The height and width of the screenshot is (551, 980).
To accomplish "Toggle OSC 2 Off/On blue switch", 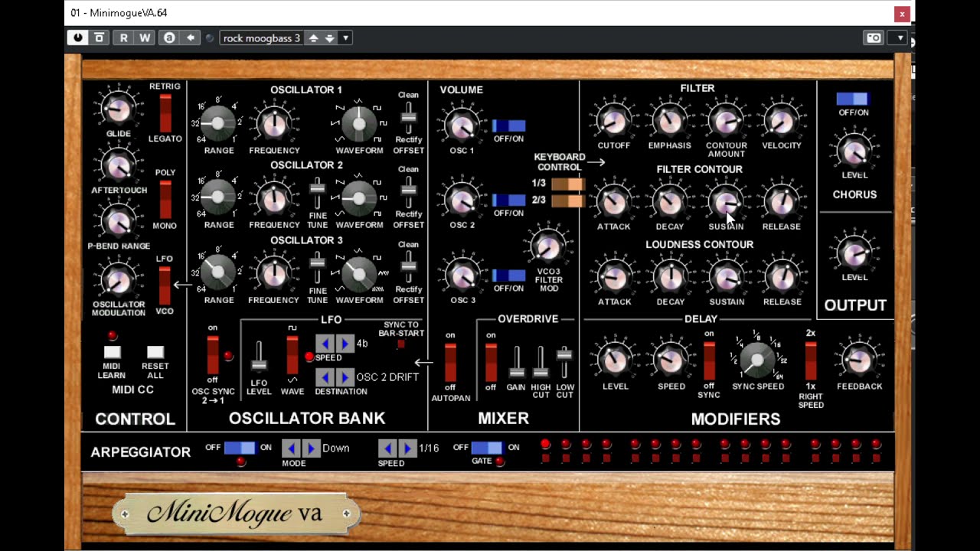I will pos(508,201).
